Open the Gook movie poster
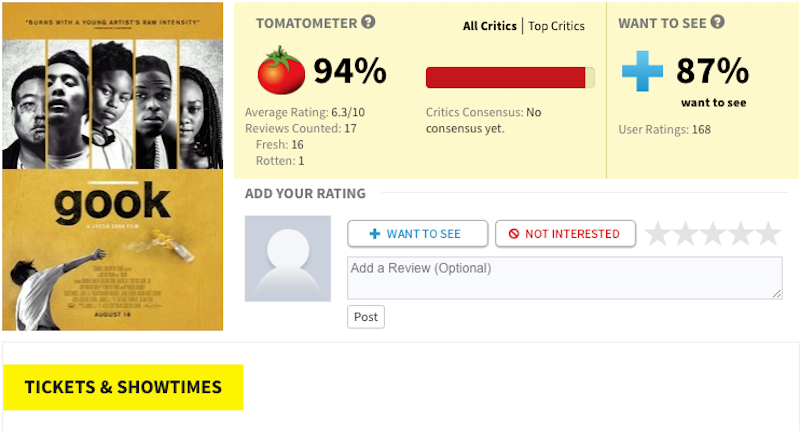The height and width of the screenshot is (431, 800). (x=113, y=166)
